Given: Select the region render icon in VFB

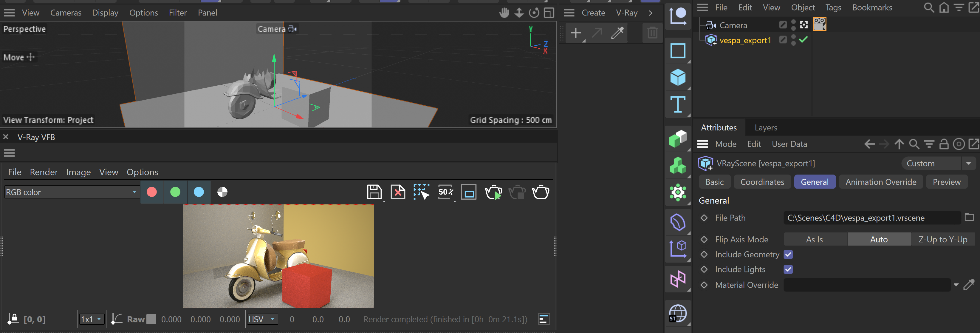Looking at the screenshot, I should 421,192.
